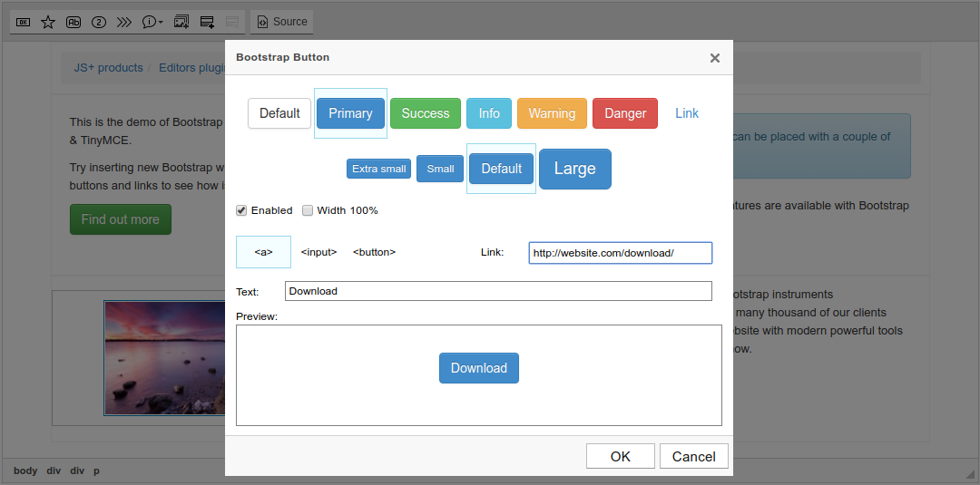Click the insert image gallery icon
Image resolution: width=980 pixels, height=485 pixels.
pyautogui.click(x=181, y=22)
